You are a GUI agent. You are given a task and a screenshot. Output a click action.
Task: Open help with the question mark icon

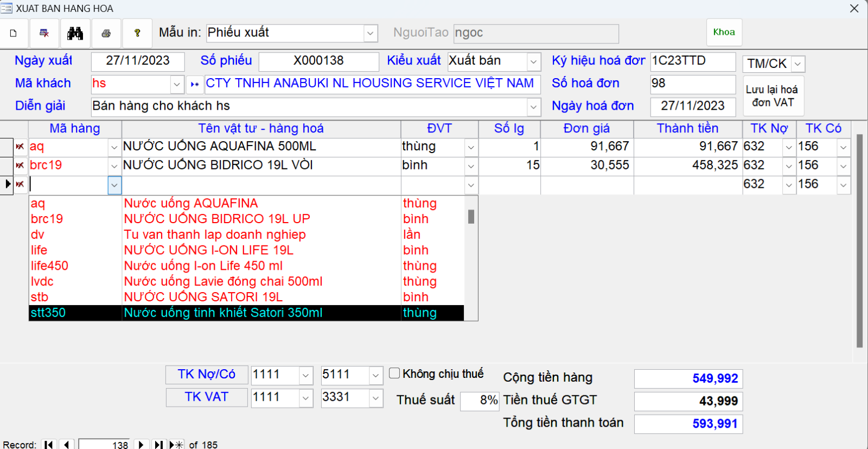pyautogui.click(x=137, y=33)
